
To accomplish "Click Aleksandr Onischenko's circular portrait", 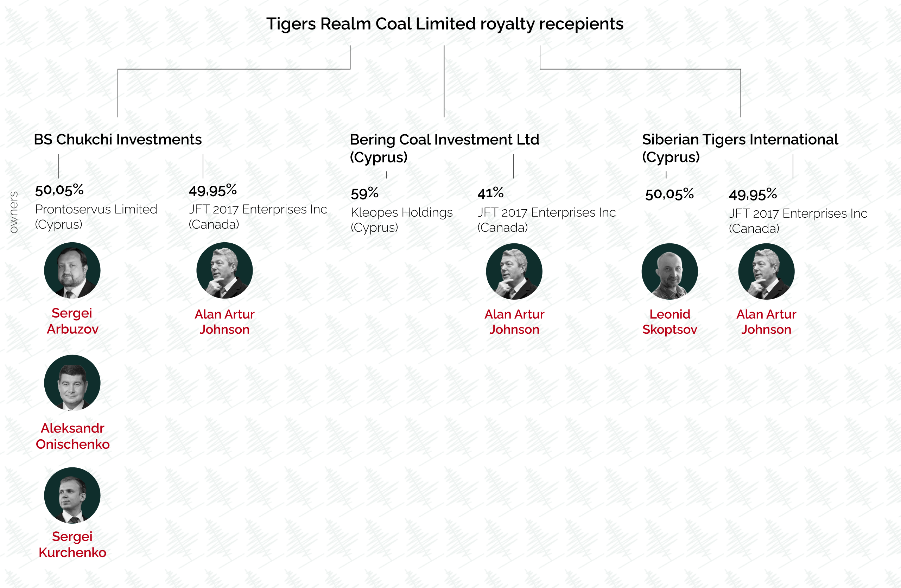I will [72, 383].
